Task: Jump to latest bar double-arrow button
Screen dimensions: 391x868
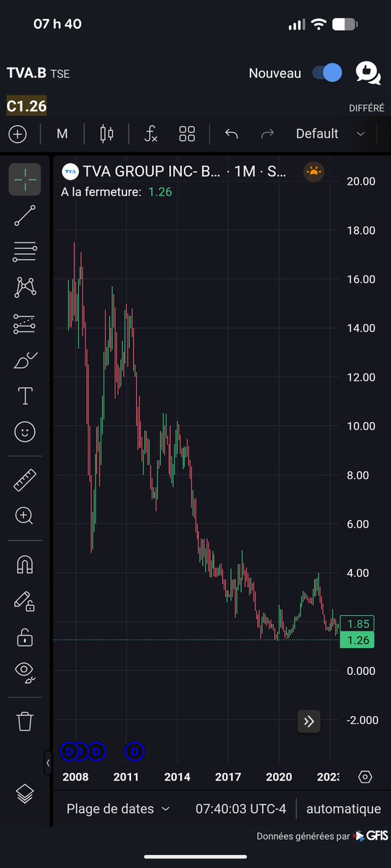Action: click(309, 721)
